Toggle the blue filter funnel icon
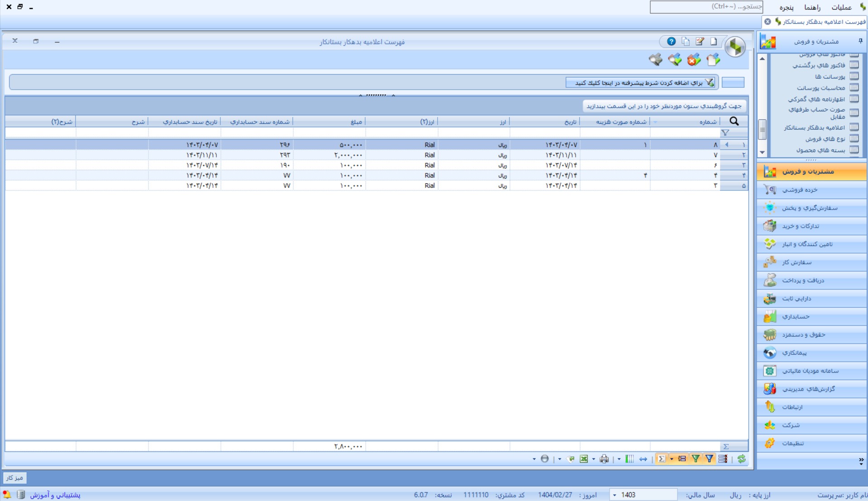Viewport: 868px width, 501px height. (709, 459)
